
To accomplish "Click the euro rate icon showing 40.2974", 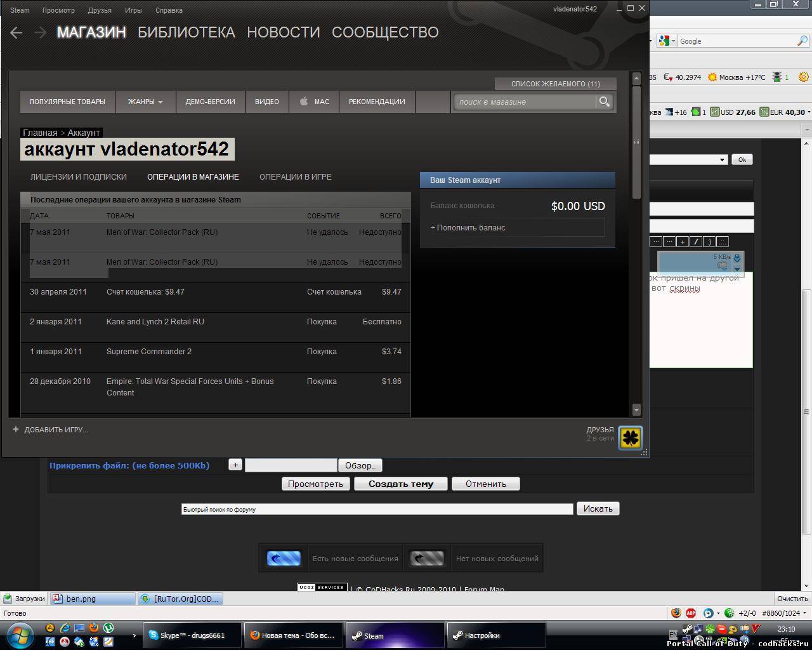I will tap(668, 77).
